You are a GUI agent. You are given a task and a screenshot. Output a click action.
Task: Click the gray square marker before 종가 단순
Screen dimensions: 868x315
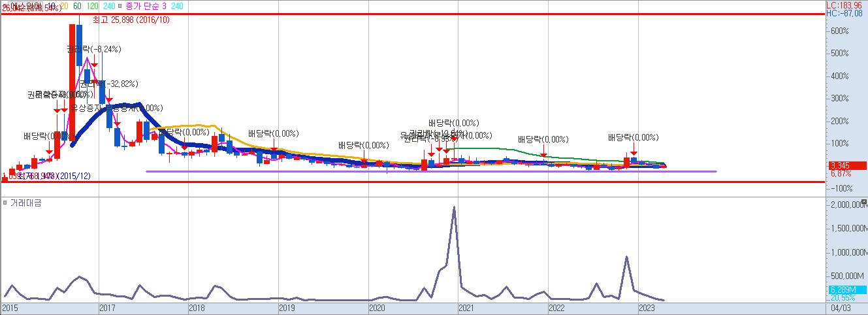pos(121,5)
